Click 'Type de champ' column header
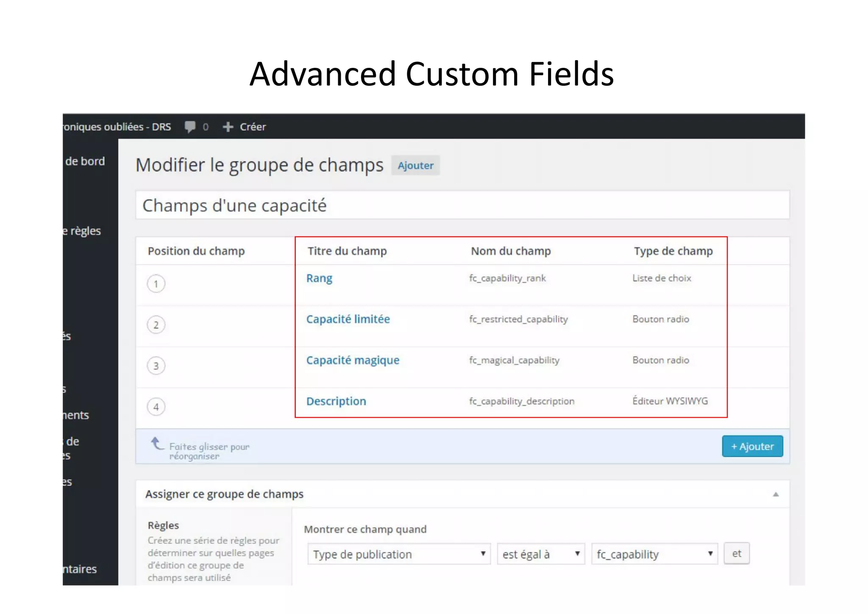Screen dimensions: 868x614 [673, 251]
